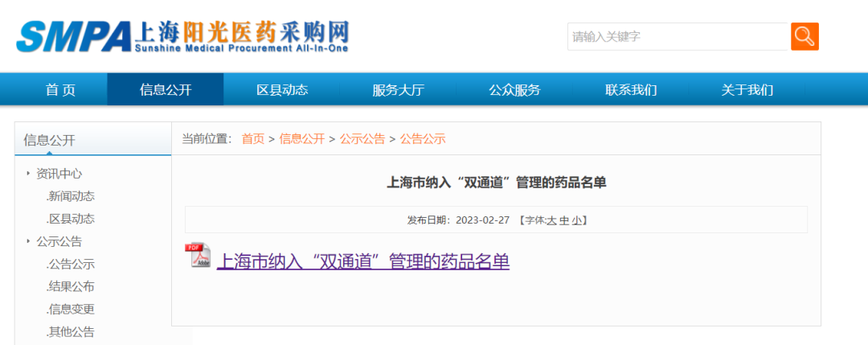Collapse the 公示公告 tree section
The height and width of the screenshot is (345, 868).
pos(59,241)
